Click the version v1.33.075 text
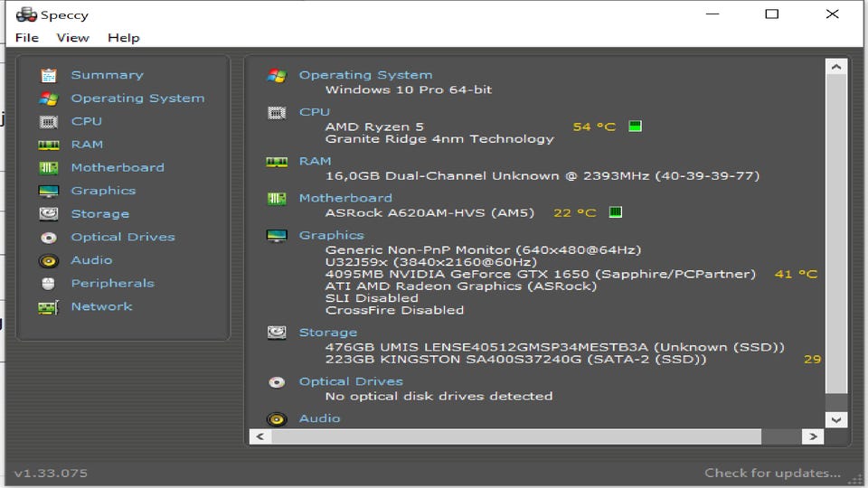This screenshot has width=868, height=488. [51, 473]
